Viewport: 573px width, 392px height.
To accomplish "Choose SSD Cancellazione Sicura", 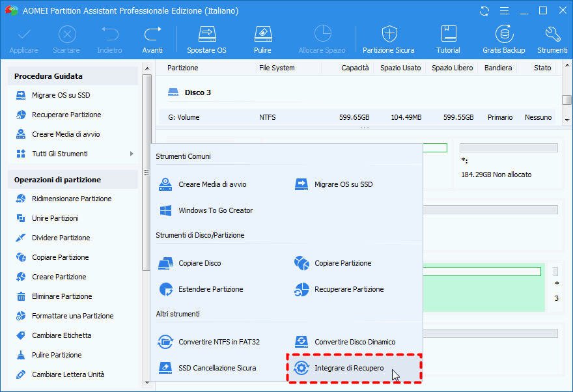I will coord(207,368).
